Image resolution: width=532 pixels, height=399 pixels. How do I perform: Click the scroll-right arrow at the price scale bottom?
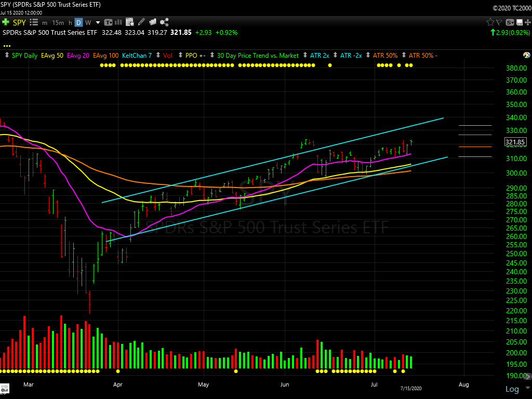tap(528, 376)
